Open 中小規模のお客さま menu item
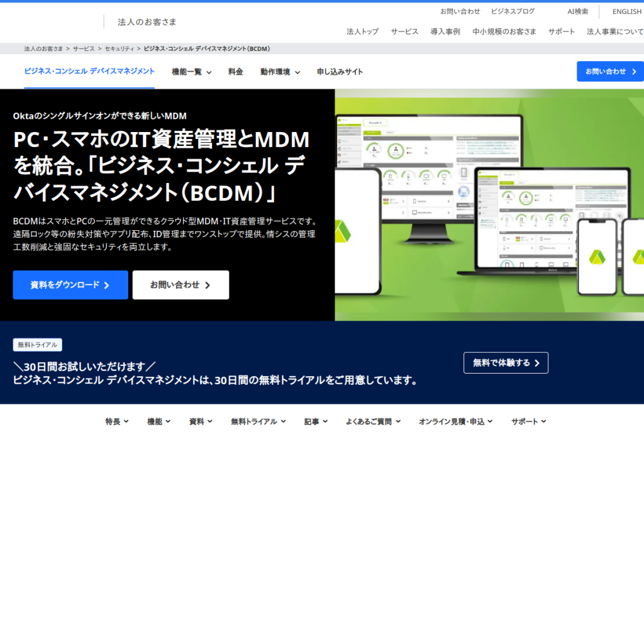Viewport: 644px width, 644px height. click(504, 31)
